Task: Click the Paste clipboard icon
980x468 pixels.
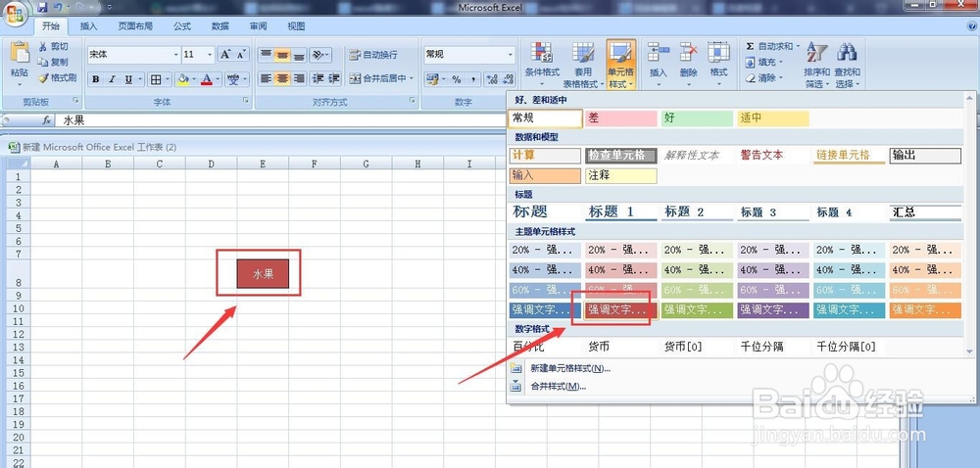Action: (20, 53)
